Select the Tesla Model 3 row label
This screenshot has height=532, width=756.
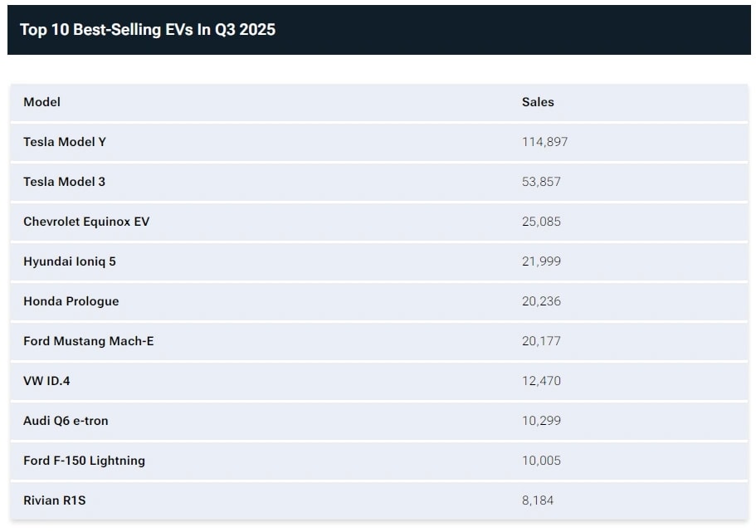coord(64,182)
